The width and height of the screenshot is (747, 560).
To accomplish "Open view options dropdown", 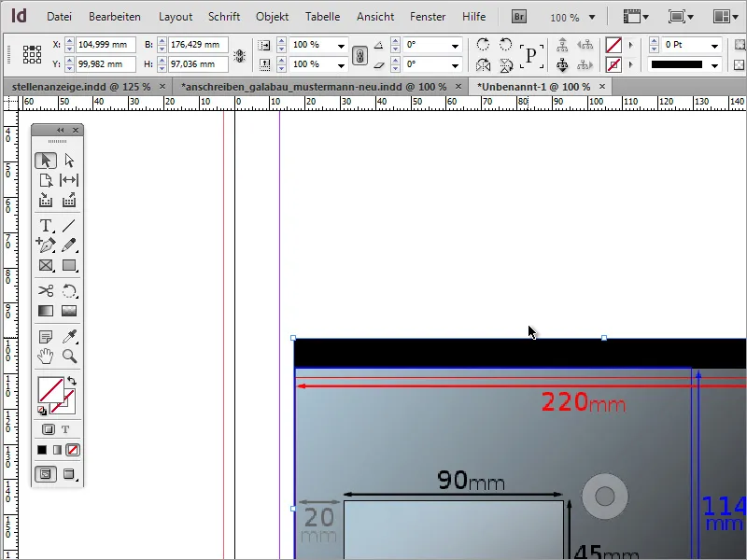I will tap(636, 17).
